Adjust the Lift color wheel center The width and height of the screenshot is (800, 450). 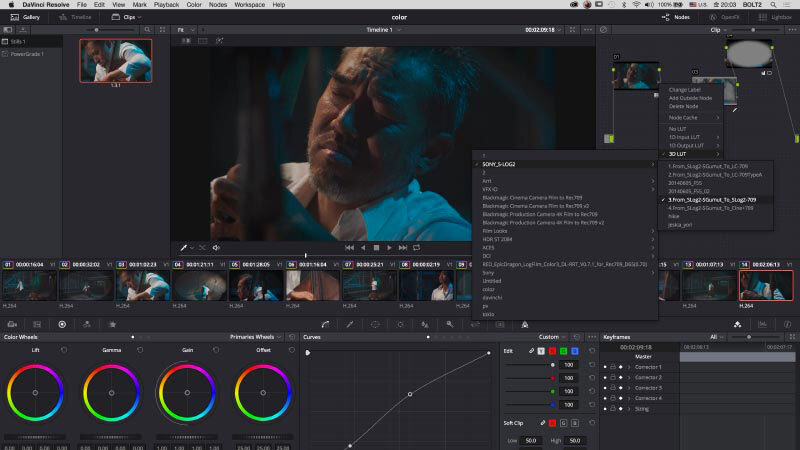point(35,393)
